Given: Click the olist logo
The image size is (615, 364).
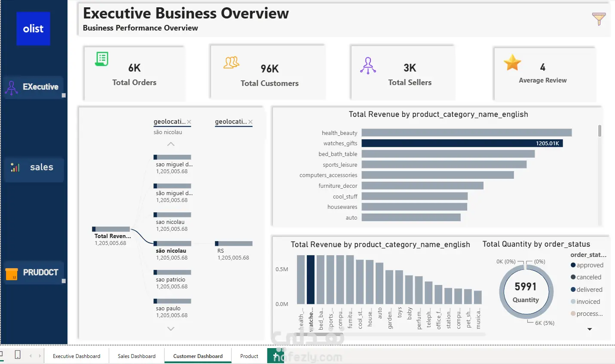Looking at the screenshot, I should point(33,29).
